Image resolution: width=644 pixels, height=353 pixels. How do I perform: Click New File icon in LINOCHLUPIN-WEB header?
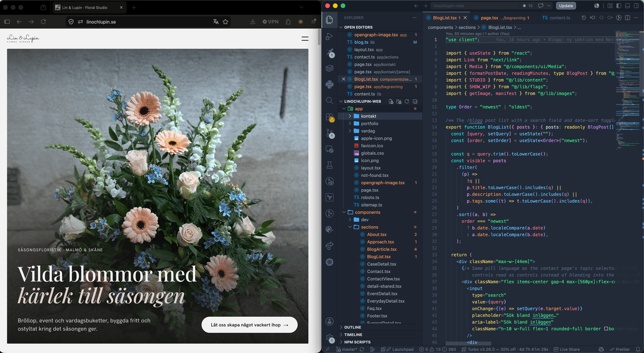click(391, 101)
